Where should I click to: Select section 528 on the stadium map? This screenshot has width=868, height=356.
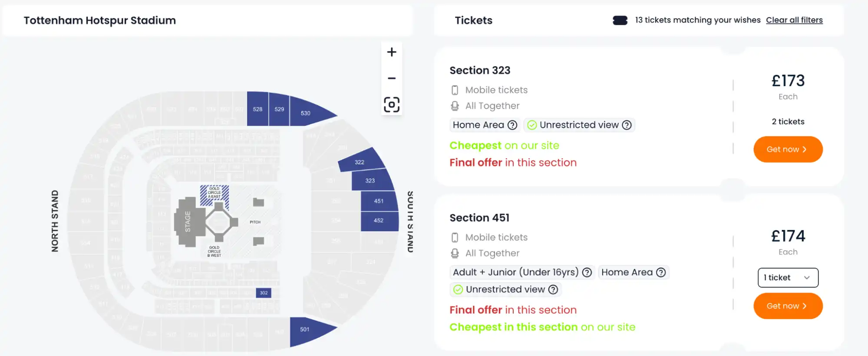coord(257,110)
